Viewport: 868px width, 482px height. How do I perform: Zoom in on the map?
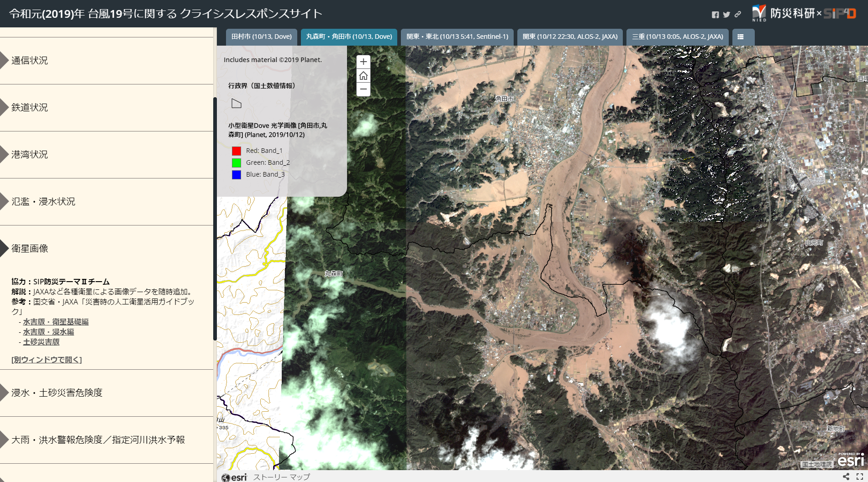[363, 62]
